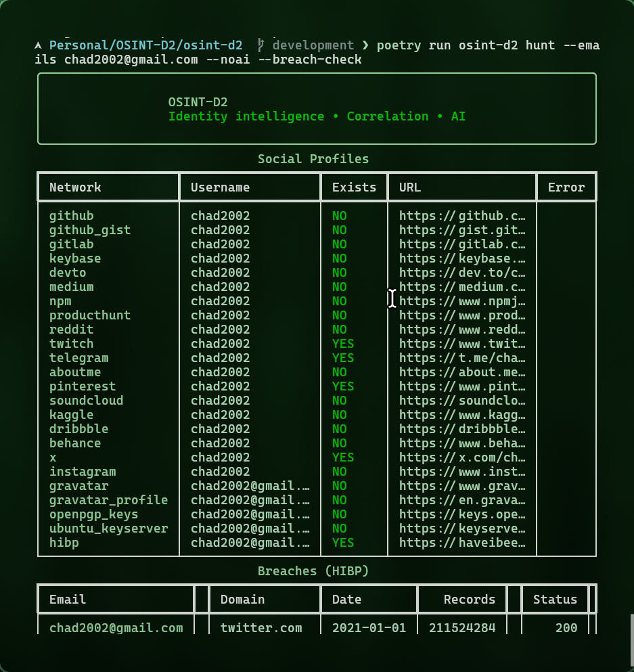Open the haveibee… URL link
This screenshot has width=634, height=672.
pos(462,543)
